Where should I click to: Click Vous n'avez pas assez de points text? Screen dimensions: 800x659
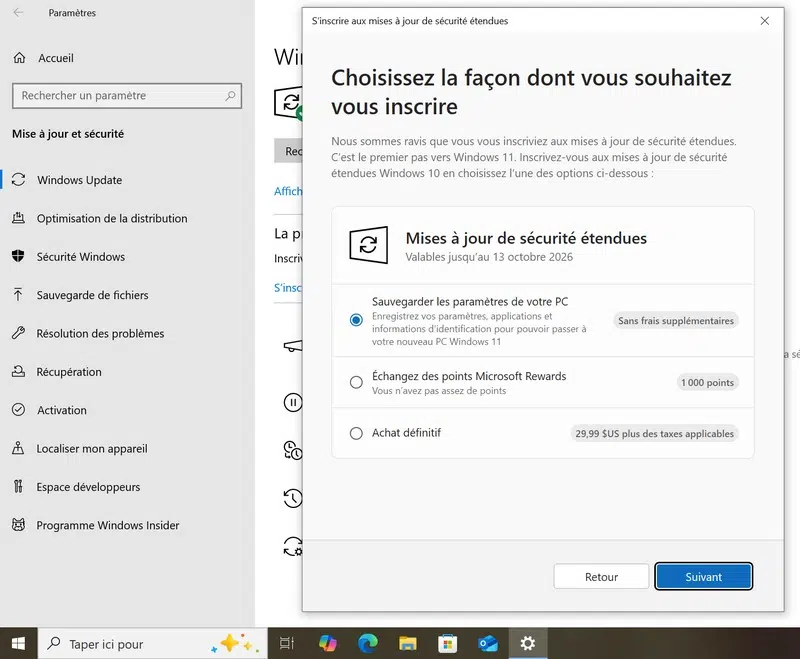(x=439, y=391)
